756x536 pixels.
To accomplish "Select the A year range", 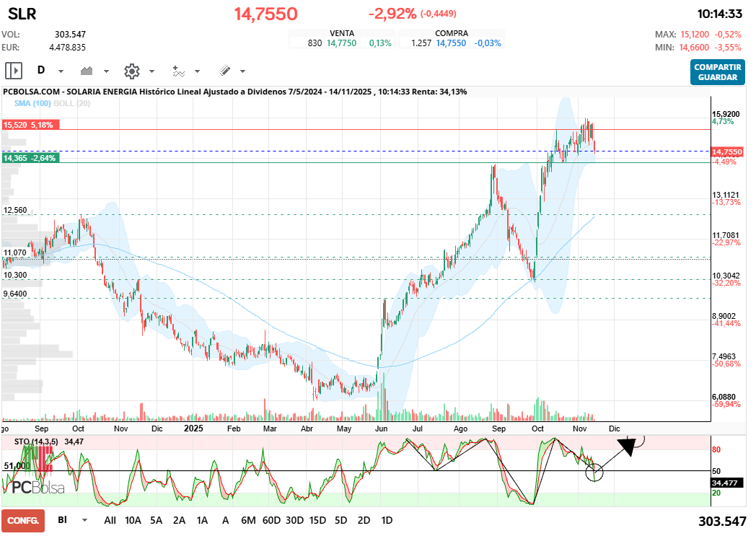I will (225, 520).
